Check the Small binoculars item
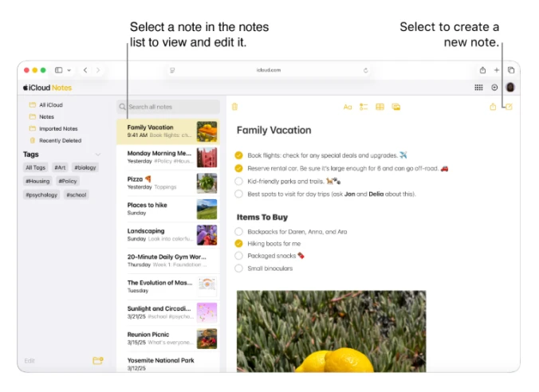This screenshot has height=392, width=539. coord(238,269)
